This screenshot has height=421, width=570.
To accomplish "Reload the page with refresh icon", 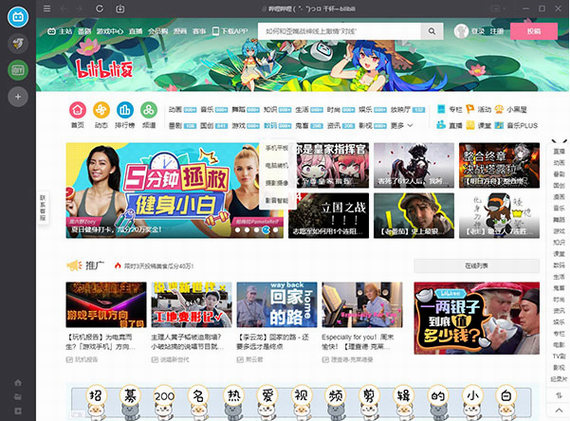I will coord(99,8).
